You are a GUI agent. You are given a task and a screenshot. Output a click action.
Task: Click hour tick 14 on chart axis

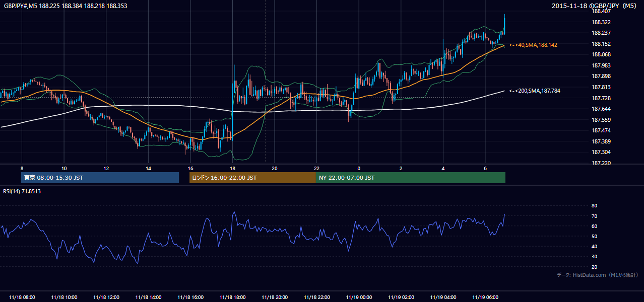pos(148,168)
